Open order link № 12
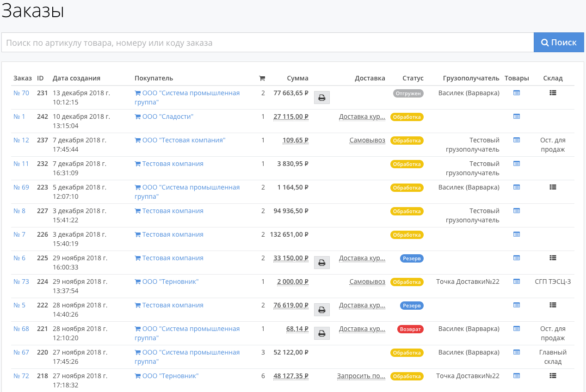586x392 pixels. tap(21, 140)
